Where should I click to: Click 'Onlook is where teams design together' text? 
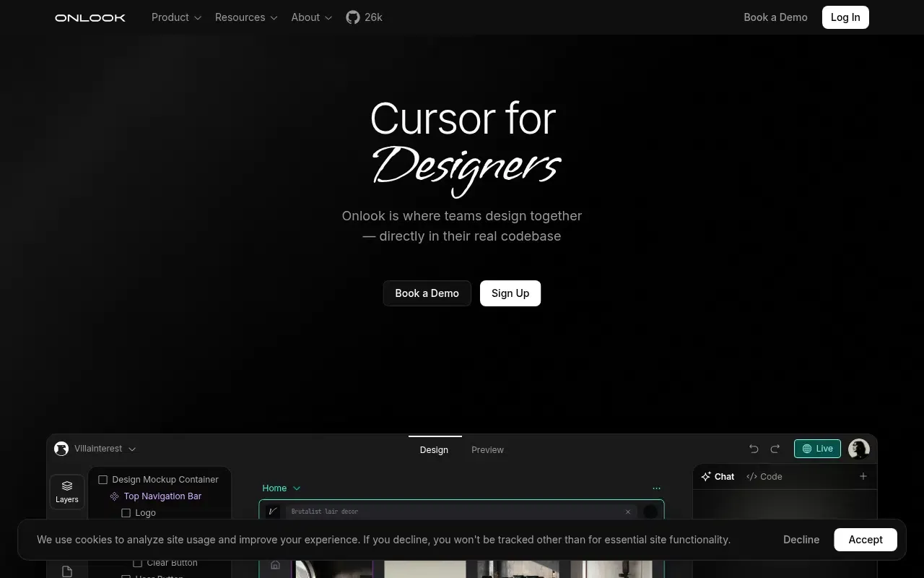click(x=462, y=216)
